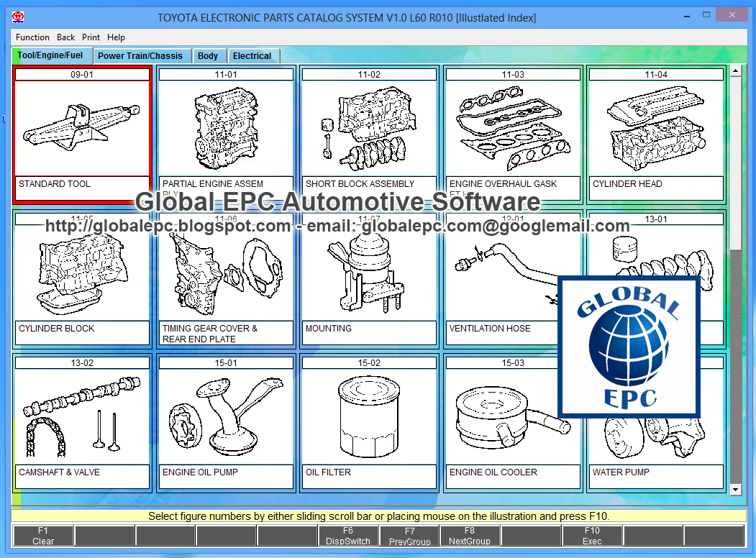The image size is (756, 558).
Task: Open the Function menu
Action: tap(32, 37)
